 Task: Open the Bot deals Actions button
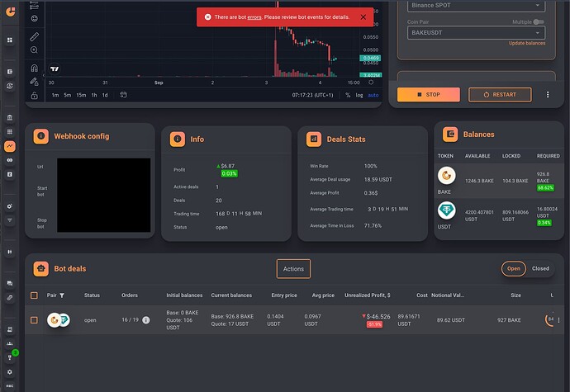293,269
